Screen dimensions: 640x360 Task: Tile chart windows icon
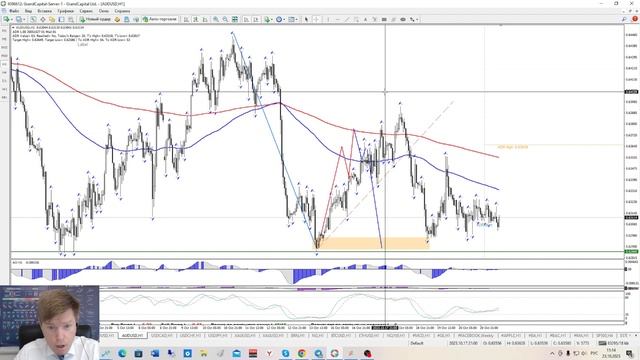[235, 19]
